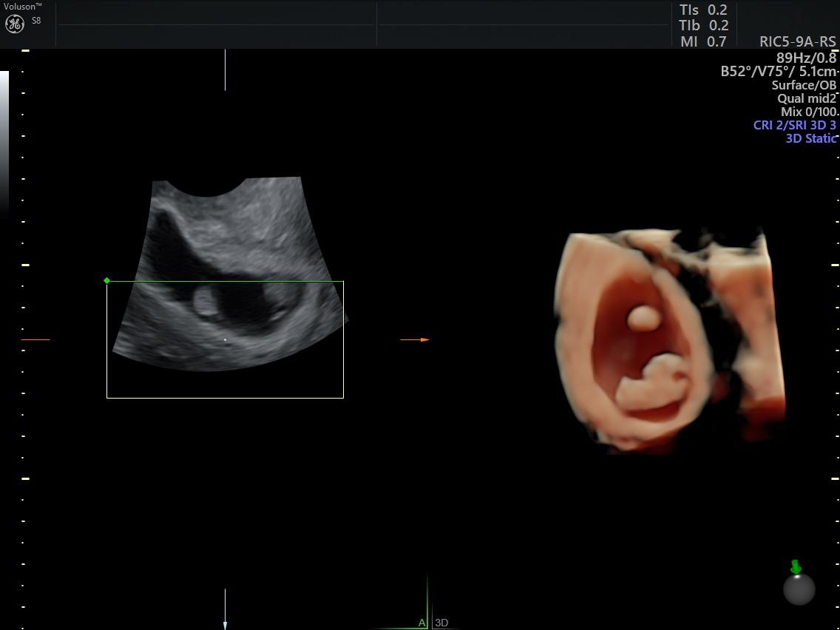Screen dimensions: 840x630
Task: Click the CRI 2/SRI 3D 3 setting
Action: pos(795,125)
